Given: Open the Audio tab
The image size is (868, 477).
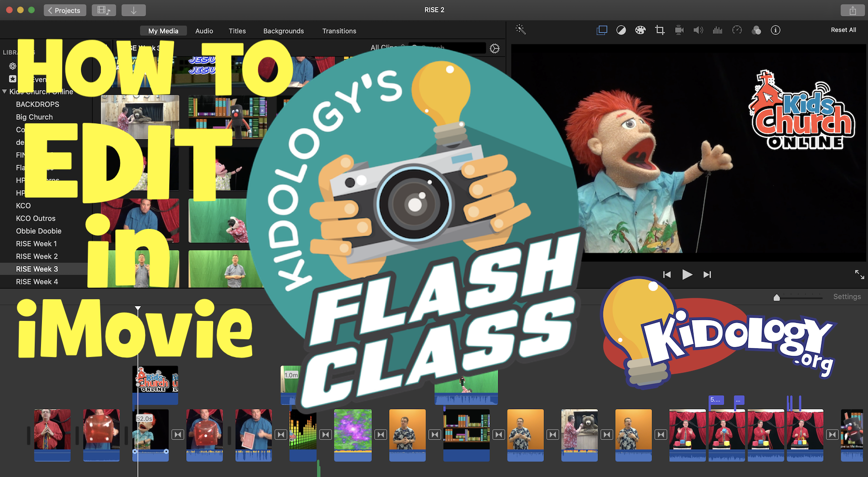Looking at the screenshot, I should 204,31.
